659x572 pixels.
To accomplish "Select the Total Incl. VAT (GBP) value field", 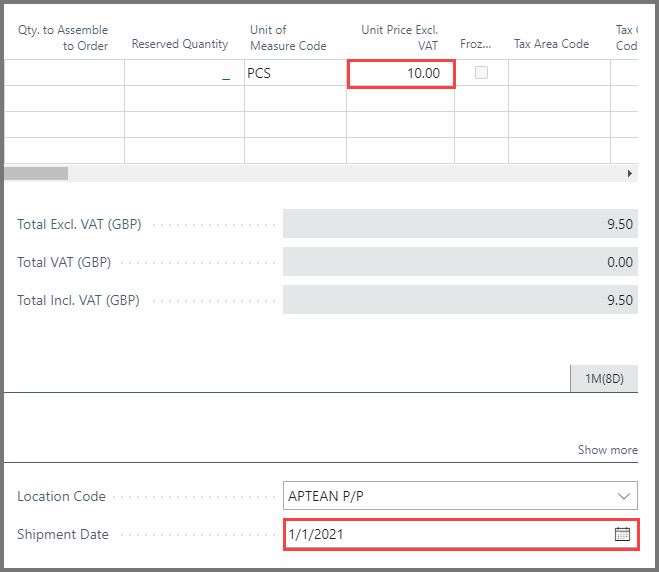I will point(460,300).
